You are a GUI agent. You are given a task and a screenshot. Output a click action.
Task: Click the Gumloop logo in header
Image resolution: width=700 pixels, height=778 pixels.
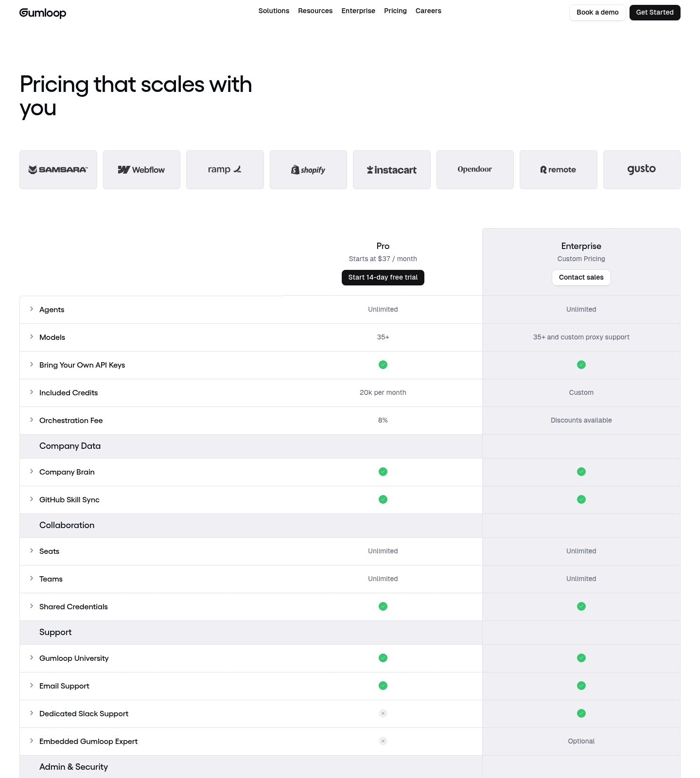[43, 13]
